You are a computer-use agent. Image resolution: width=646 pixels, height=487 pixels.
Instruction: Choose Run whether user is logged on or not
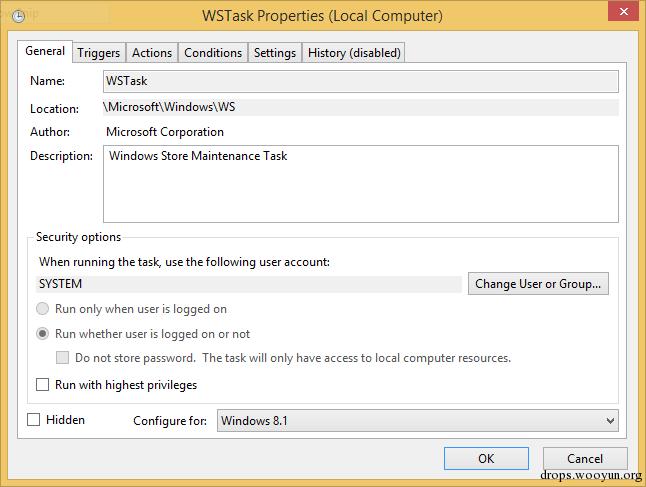pyautogui.click(x=43, y=334)
